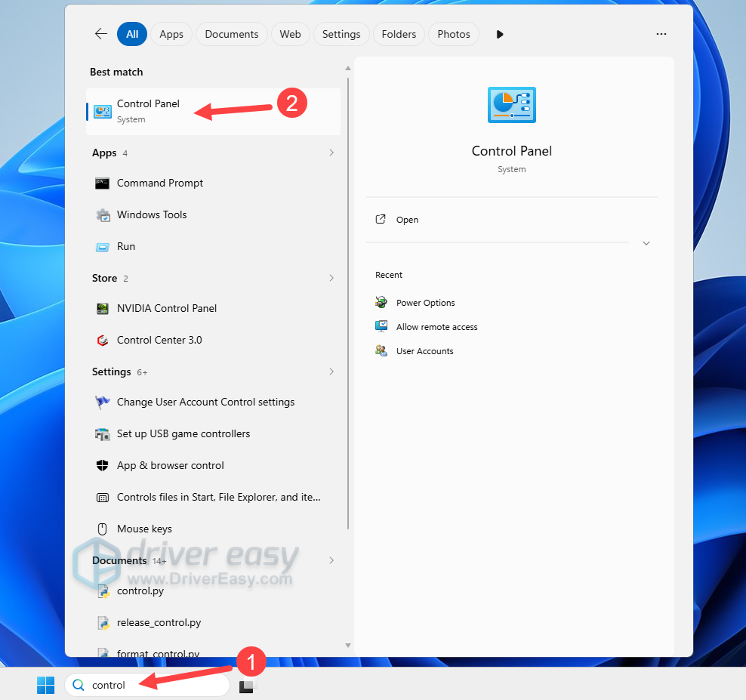
Task: Click the results list scrollbar
Action: [348, 304]
